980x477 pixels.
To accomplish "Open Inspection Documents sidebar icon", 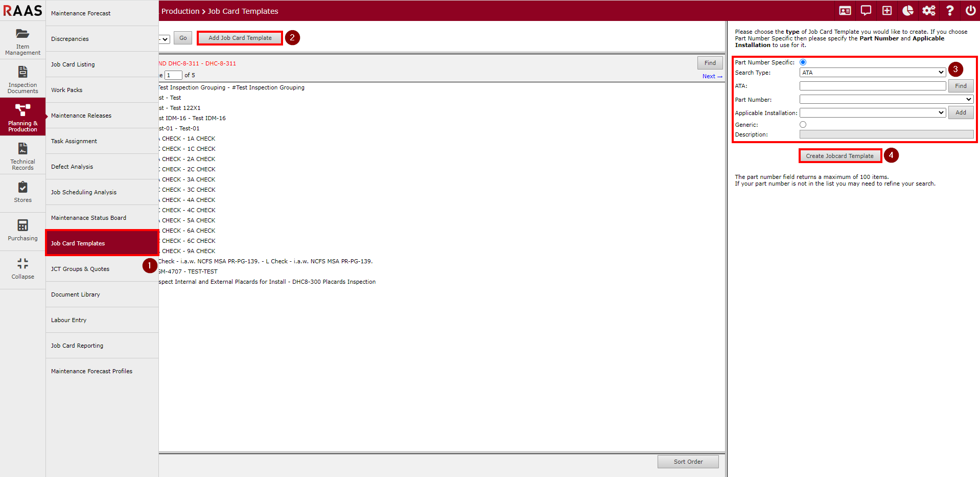I will click(22, 79).
